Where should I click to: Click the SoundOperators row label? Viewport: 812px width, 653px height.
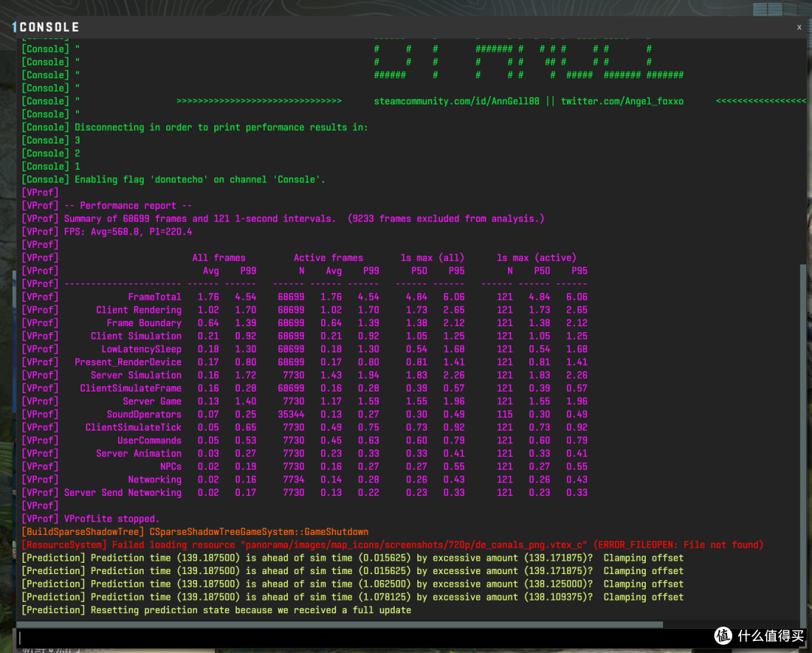point(144,415)
